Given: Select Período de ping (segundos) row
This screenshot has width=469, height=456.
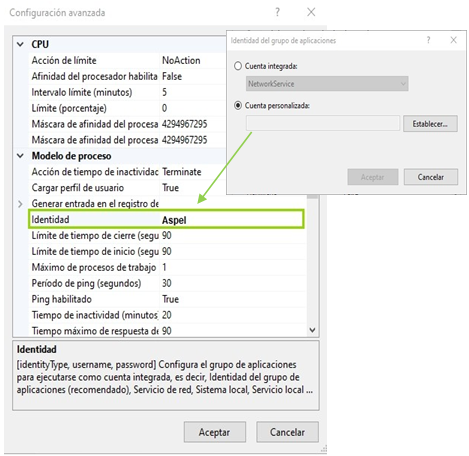Looking at the screenshot, I should pos(167,283).
